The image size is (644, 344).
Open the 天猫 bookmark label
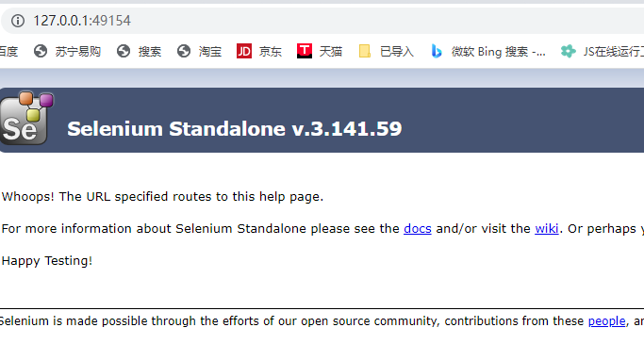coord(331,52)
